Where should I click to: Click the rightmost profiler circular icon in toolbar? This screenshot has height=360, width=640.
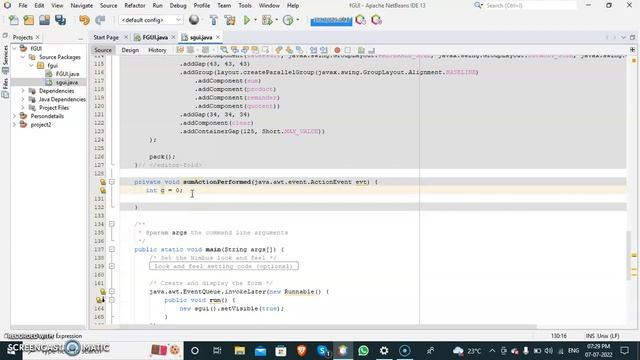pos(376,20)
